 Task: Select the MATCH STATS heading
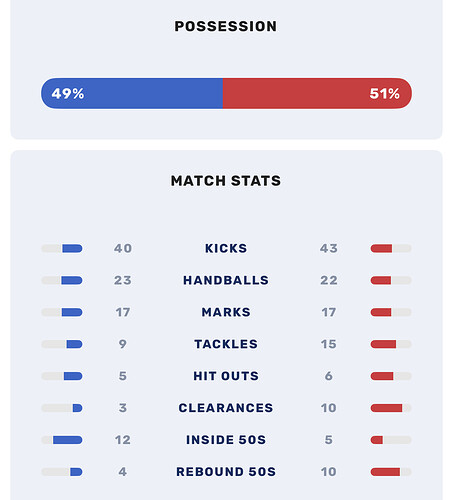(x=226, y=181)
